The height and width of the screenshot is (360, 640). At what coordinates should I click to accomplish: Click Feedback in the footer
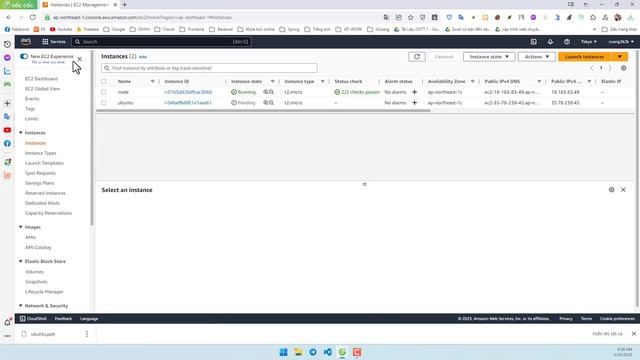pyautogui.click(x=63, y=319)
